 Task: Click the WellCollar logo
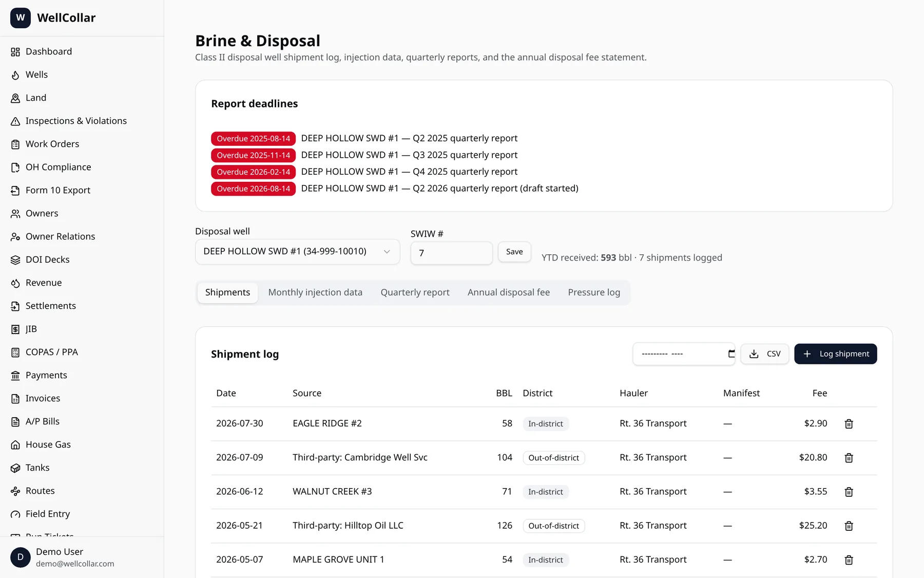pyautogui.click(x=21, y=18)
